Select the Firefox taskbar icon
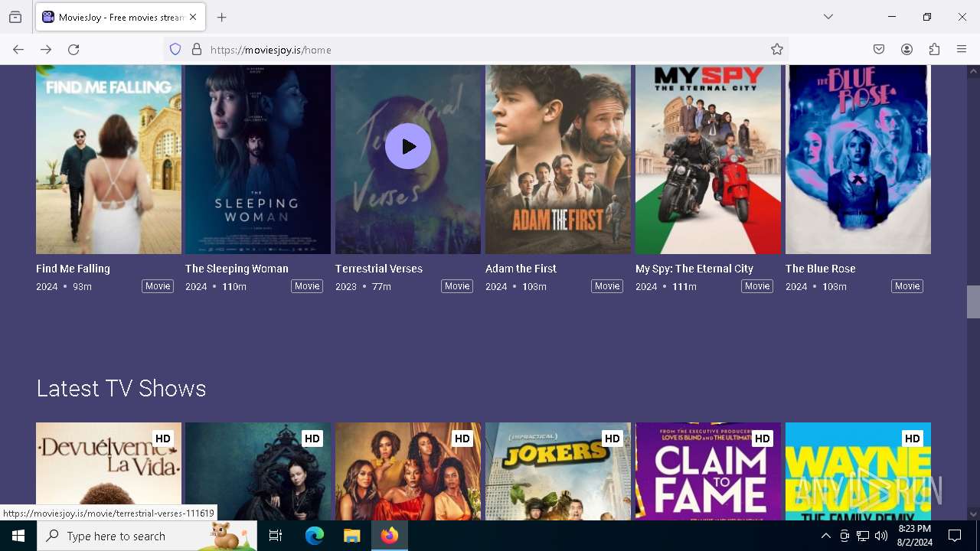Screen dimensions: 980x551 point(390,536)
